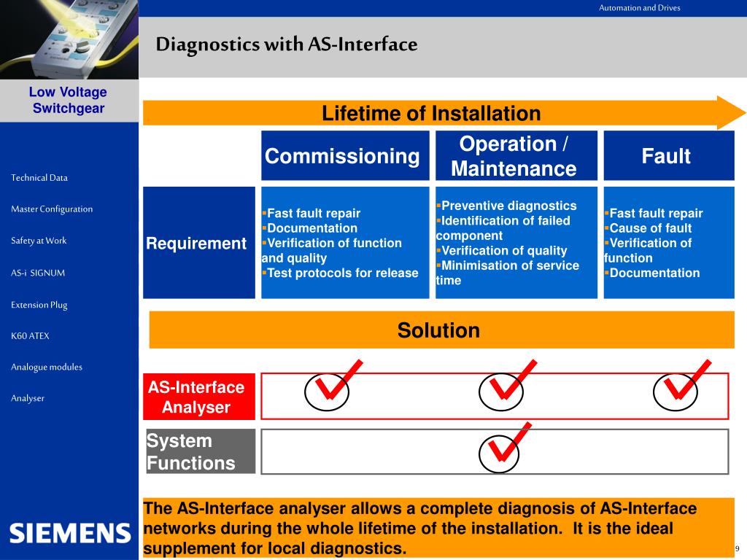
Task: Open the Technical Data sidebar link
Action: pyautogui.click(x=39, y=178)
